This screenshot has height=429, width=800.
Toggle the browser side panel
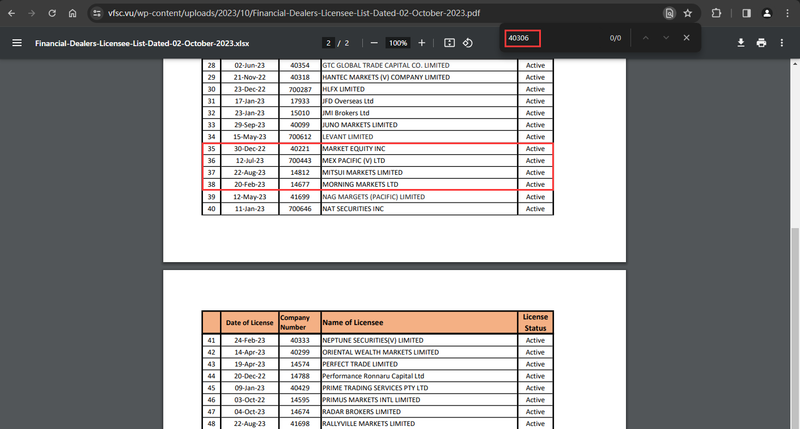pos(746,13)
